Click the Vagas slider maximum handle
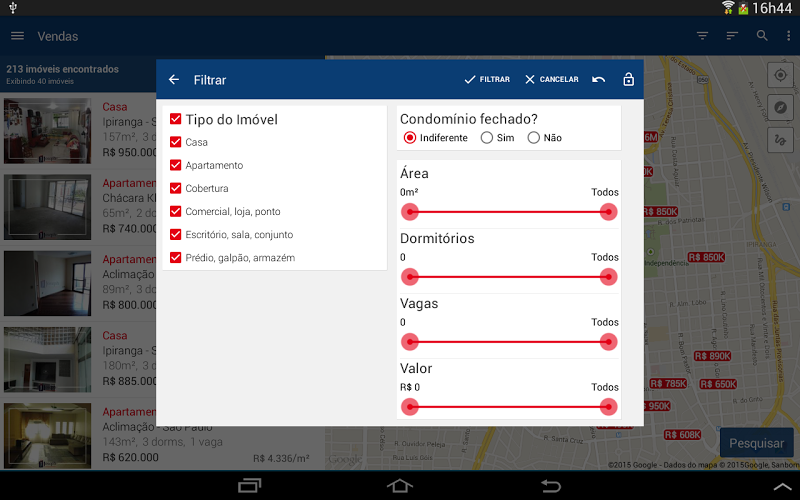This screenshot has width=800, height=500. (x=608, y=342)
